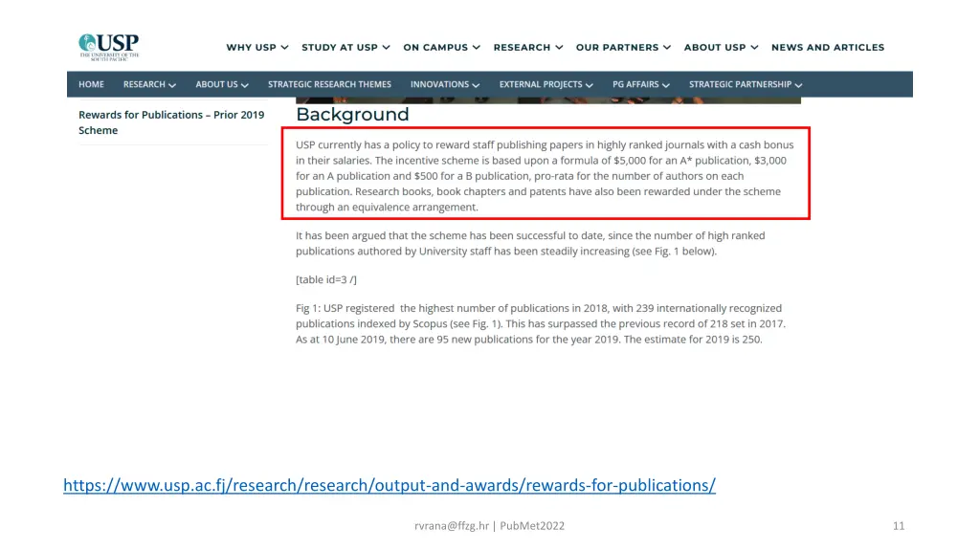Open Rewards for Publications Prior 2019 Scheme
980x551 pixels.
pyautogui.click(x=170, y=122)
